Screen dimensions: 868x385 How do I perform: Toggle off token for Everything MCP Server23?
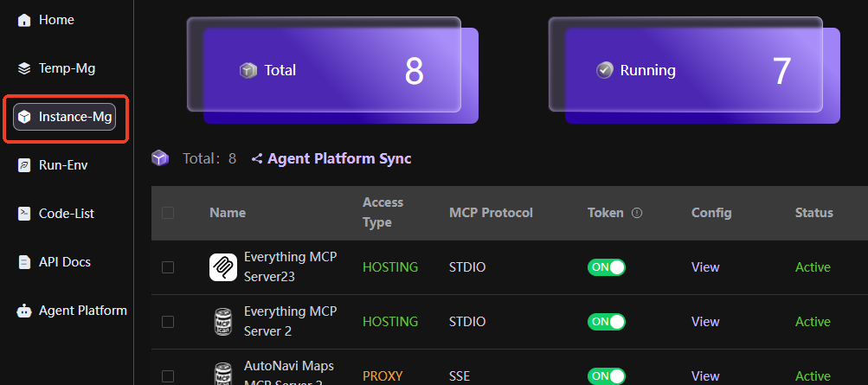click(606, 267)
